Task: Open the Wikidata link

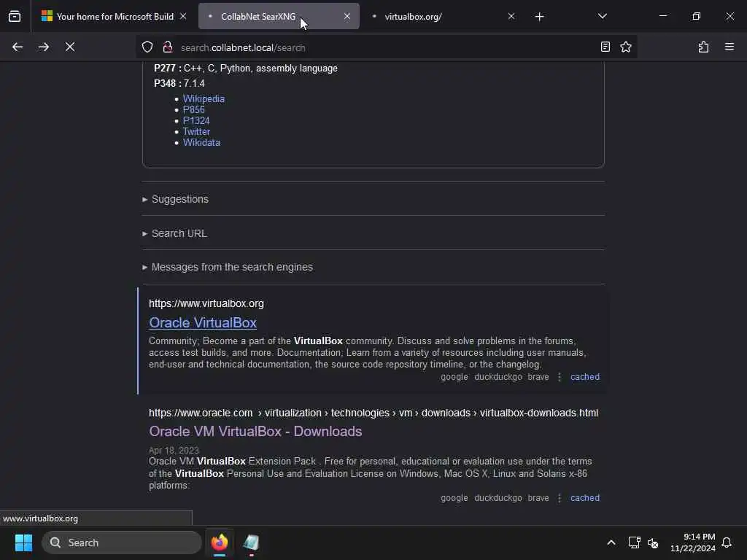Action: click(201, 142)
